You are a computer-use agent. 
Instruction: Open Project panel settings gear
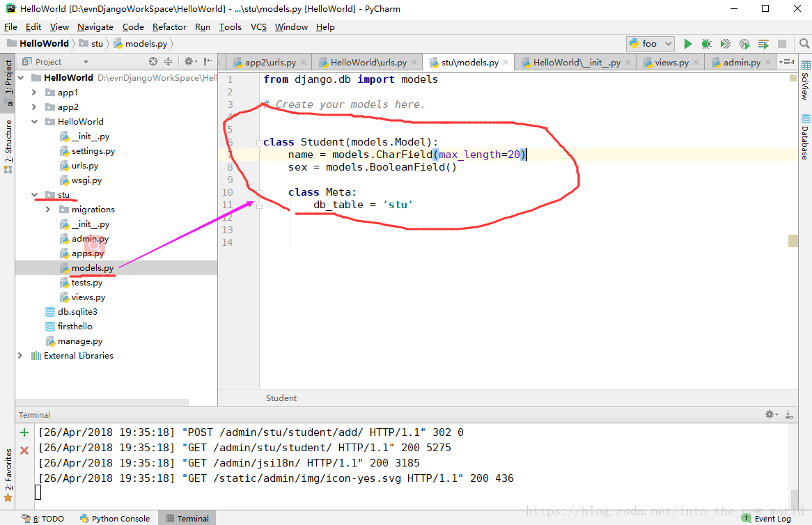[x=189, y=61]
